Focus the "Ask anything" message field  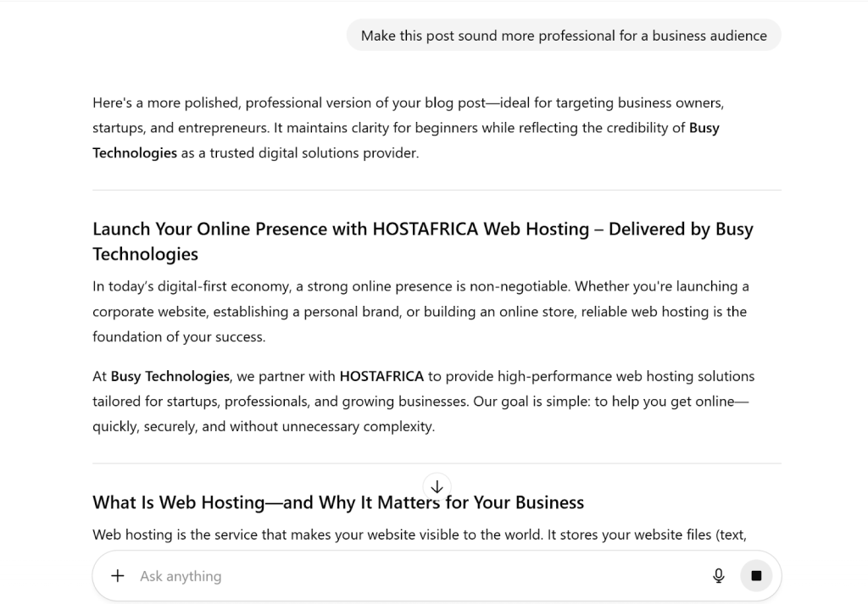tap(415, 576)
